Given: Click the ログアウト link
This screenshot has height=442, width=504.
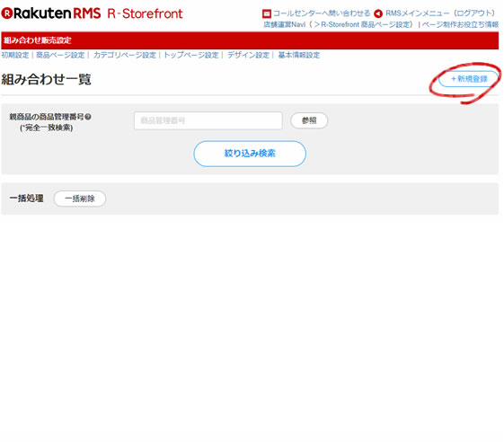Looking at the screenshot, I should pyautogui.click(x=474, y=13).
